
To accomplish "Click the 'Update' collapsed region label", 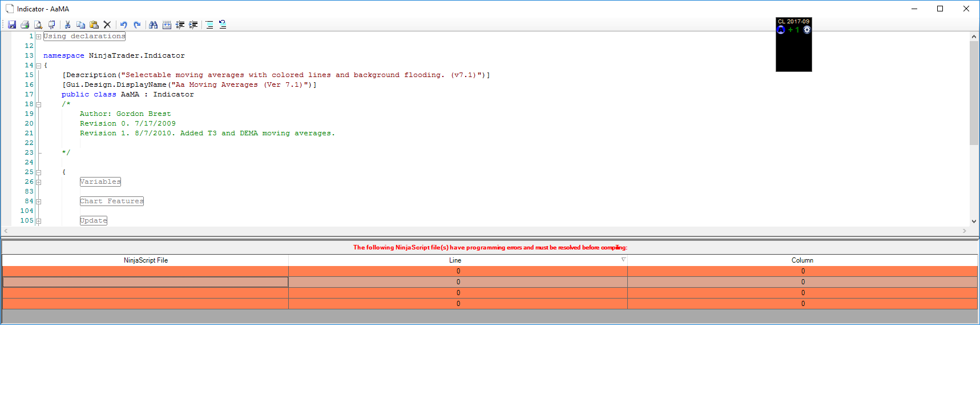I will (94, 221).
